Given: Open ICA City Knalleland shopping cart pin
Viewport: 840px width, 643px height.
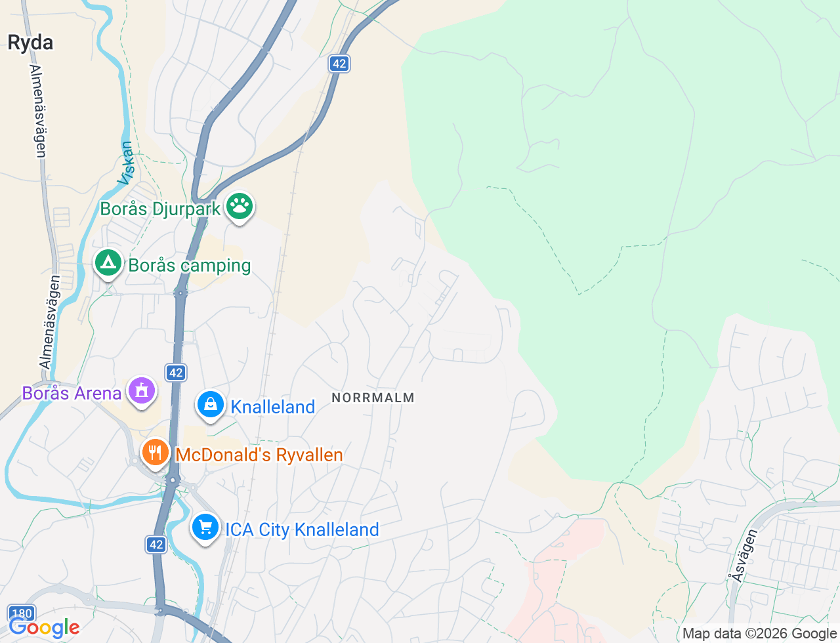Looking at the screenshot, I should 205,528.
